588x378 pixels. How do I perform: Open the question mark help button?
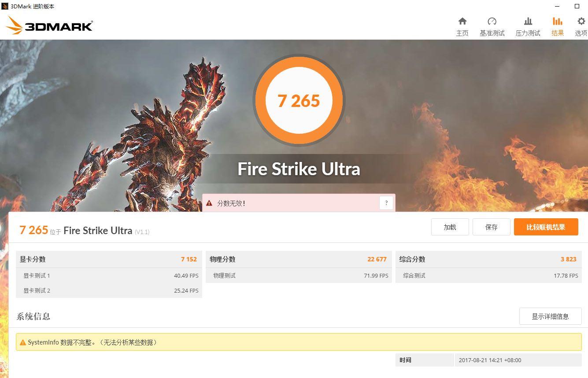coord(386,203)
